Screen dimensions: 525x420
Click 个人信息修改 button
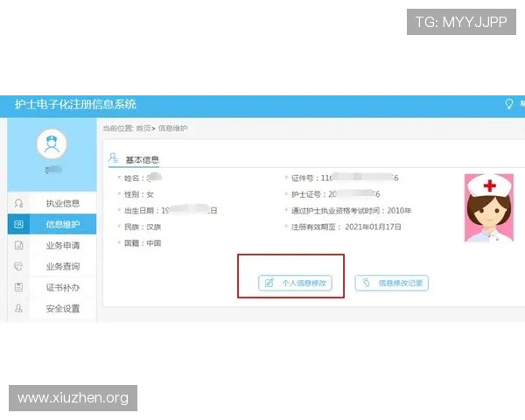point(295,283)
